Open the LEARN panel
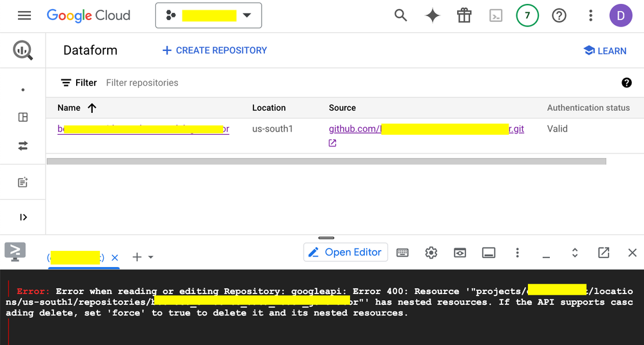The height and width of the screenshot is (345, 644). [605, 51]
